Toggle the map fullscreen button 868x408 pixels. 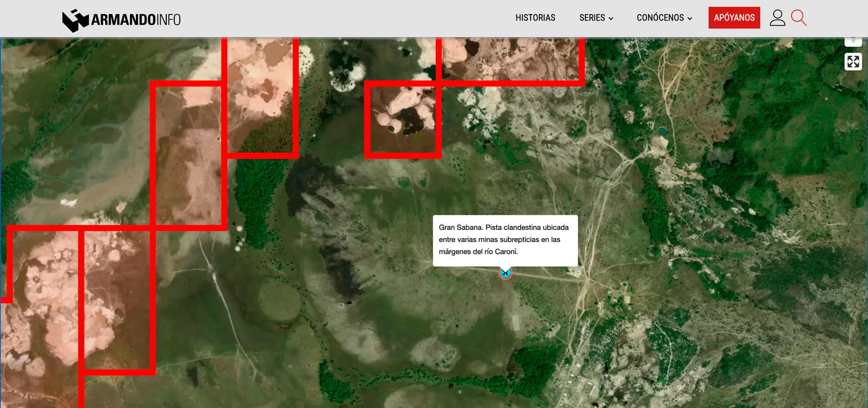853,62
